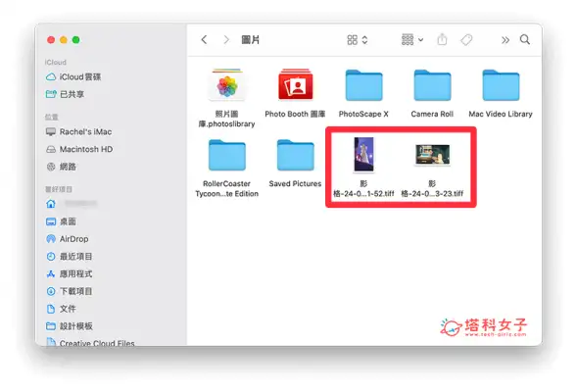Go forward with the right chevron

[226, 40]
